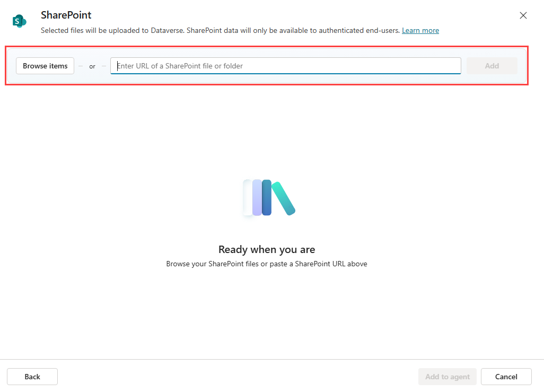Click the SharePoint logo icon
Image resolution: width=544 pixels, height=392 pixels.
19,21
